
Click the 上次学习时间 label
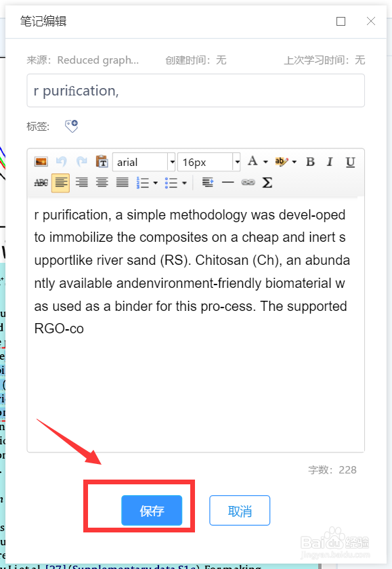316,60
